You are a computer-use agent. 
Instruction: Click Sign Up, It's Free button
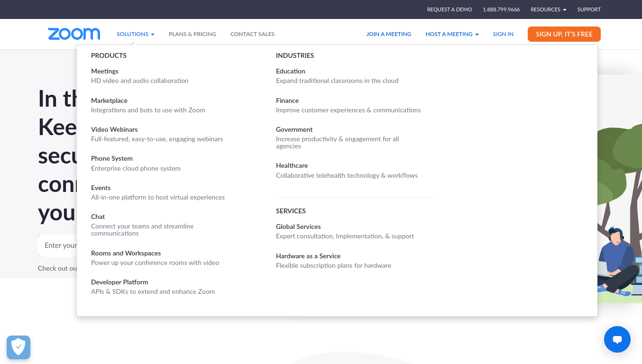(564, 34)
